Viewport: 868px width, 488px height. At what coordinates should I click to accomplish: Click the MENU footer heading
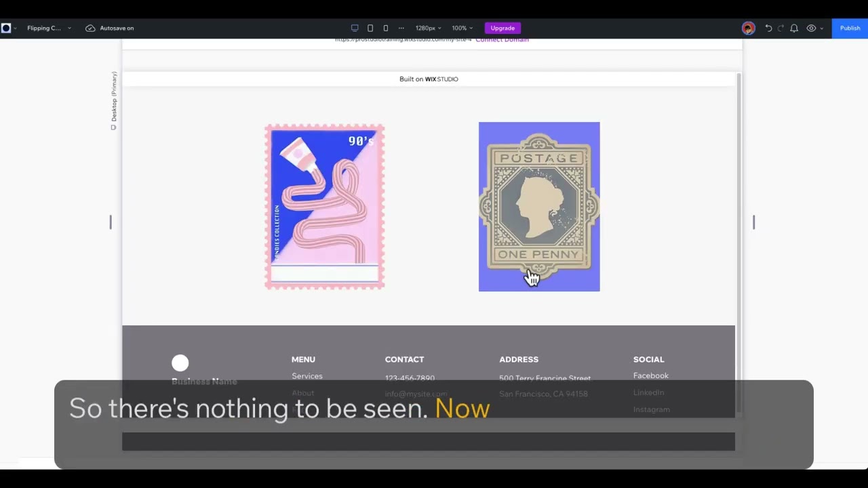[303, 359]
